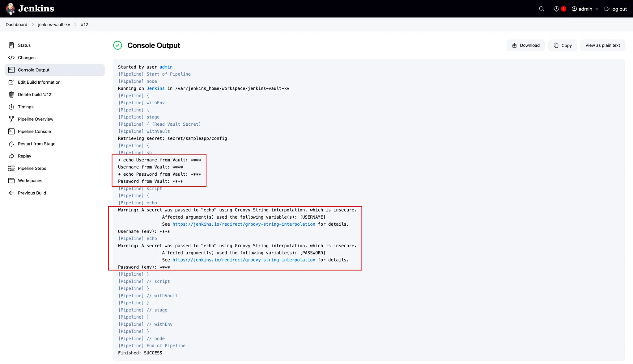Screen dimensions: 633x364
Task: Expand chevron after jenkins-vault-kv breadcrumb
Action: (x=75, y=25)
